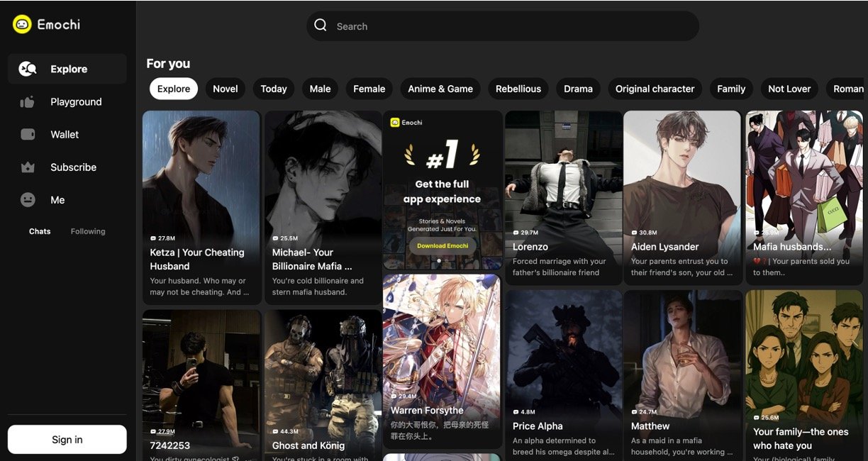Screen dimensions: 868x461
Task: Open the Ketza Your Cheating Husband card
Action: pyautogui.click(x=201, y=207)
